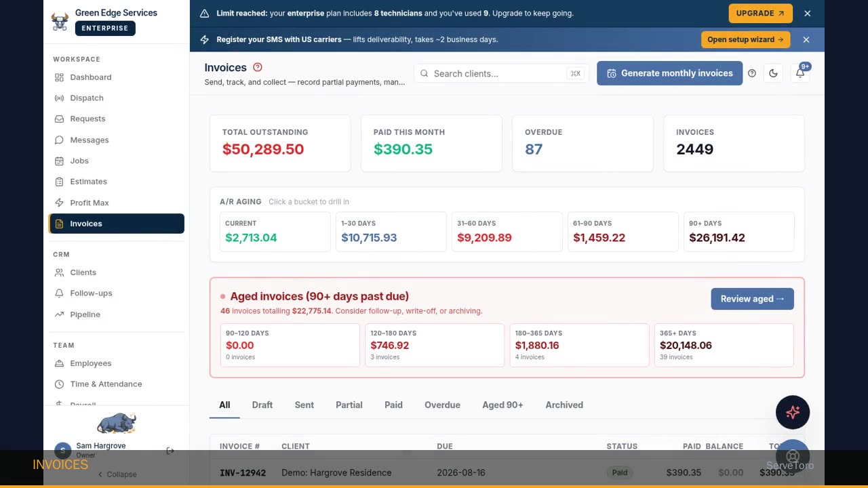Open Clients under CRM
Screen dimensions: 868x488
tap(116, 272)
